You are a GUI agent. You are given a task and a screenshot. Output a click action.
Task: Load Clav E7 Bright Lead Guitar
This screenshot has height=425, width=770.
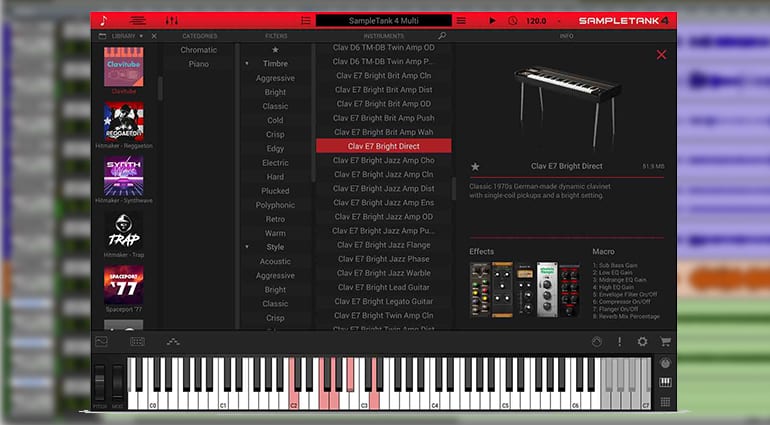pos(384,287)
